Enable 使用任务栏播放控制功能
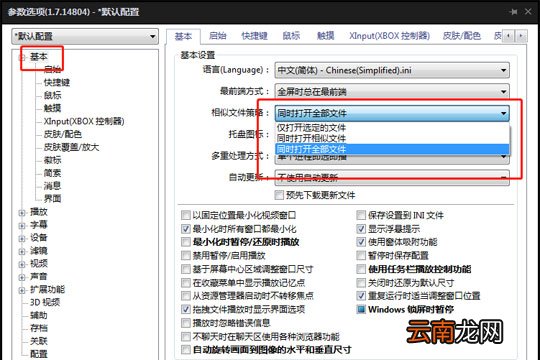Viewport: 540px width, 360px height. [361, 269]
